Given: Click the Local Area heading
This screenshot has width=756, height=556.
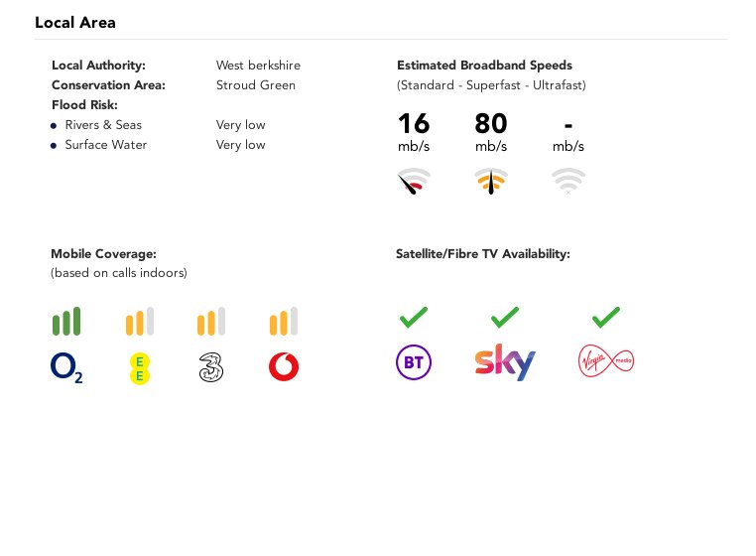Looking at the screenshot, I should (x=75, y=23).
